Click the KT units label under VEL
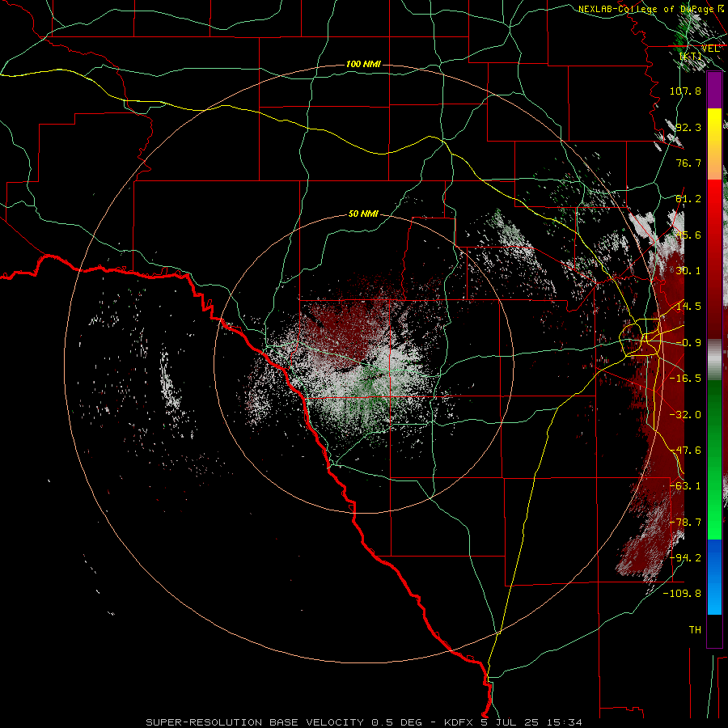The width and height of the screenshot is (728, 728). [691, 57]
